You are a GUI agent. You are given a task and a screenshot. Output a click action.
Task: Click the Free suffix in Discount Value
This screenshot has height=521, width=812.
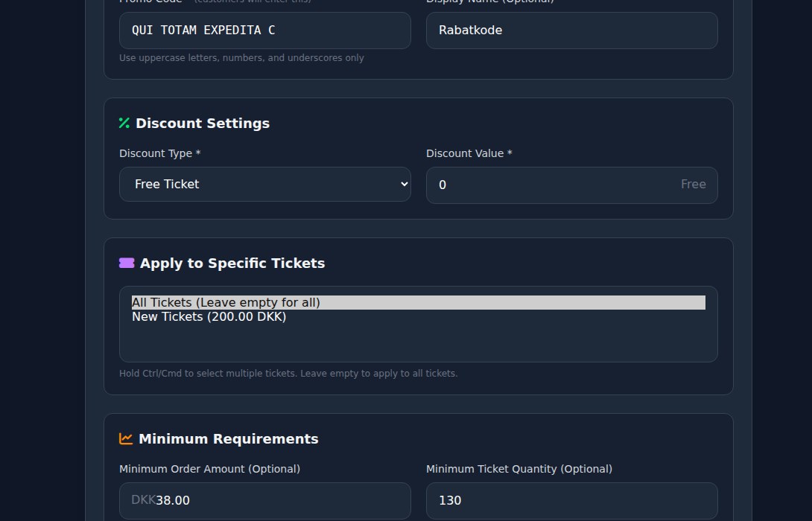[x=694, y=184]
